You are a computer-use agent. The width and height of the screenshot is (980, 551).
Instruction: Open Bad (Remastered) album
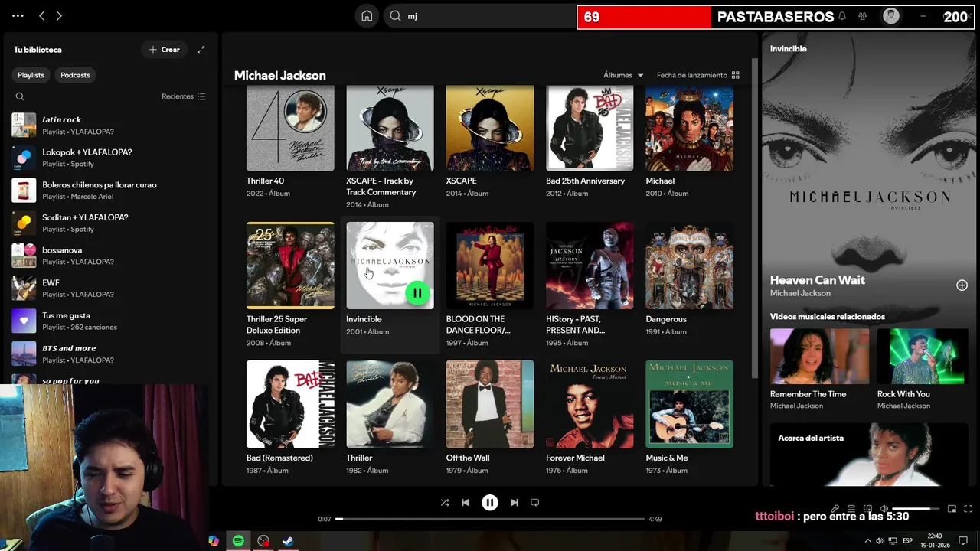pos(290,404)
